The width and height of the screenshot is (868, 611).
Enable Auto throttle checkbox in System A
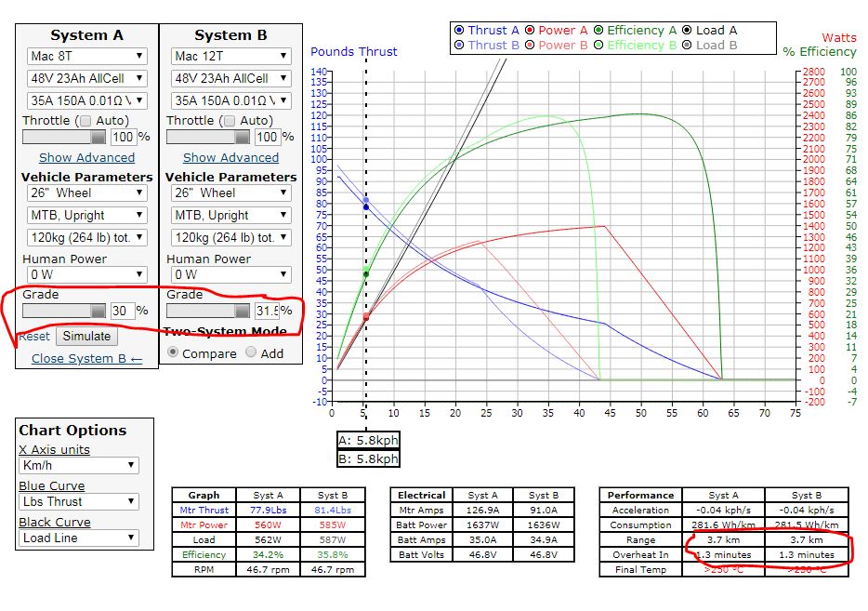pyautogui.click(x=85, y=120)
